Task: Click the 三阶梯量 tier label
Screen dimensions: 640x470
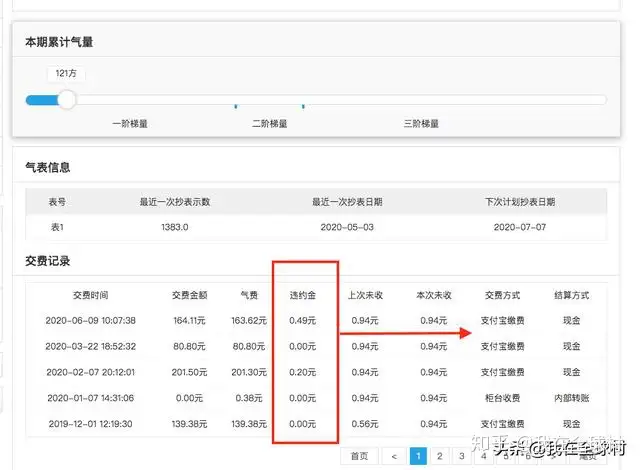Action: click(x=421, y=124)
